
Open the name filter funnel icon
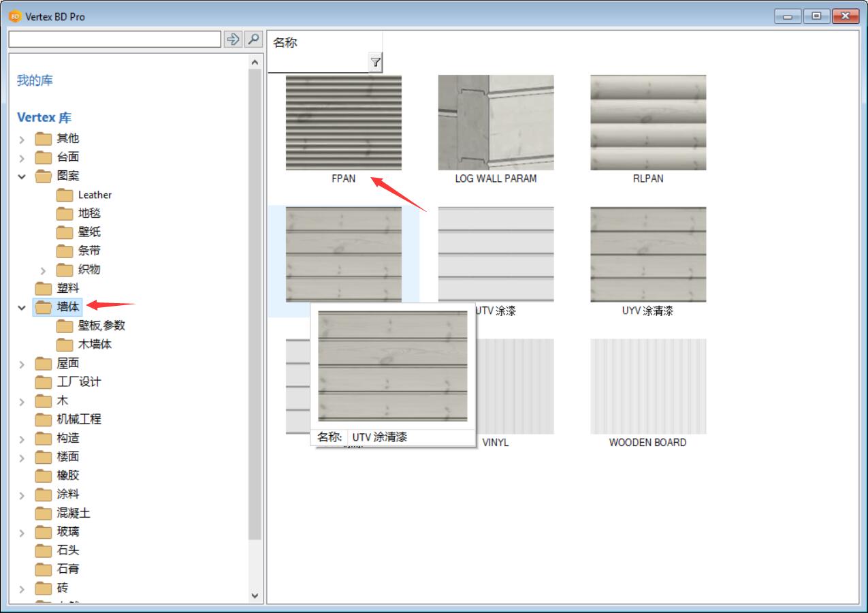point(375,63)
